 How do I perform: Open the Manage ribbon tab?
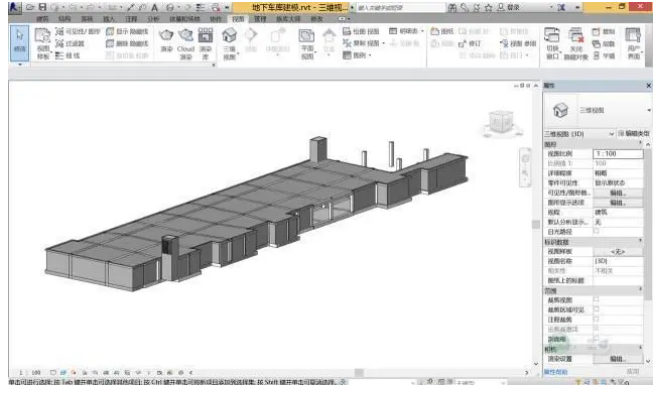(x=260, y=19)
